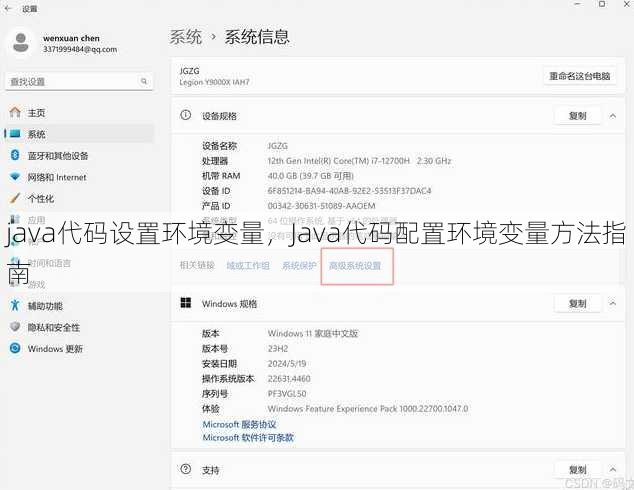Open 网络和 Internet settings
The height and width of the screenshot is (490, 634).
pos(79,177)
